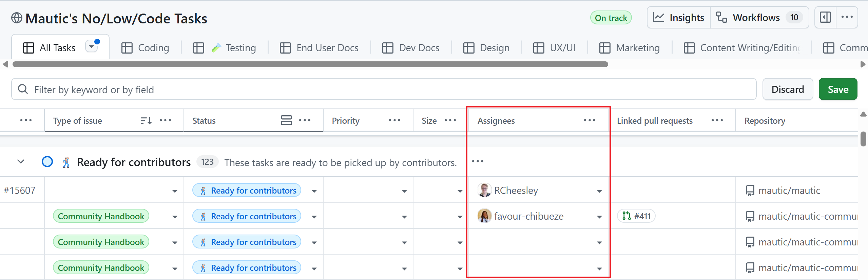Switch to the Marketing tab
Screen dimensions: 868x280
tap(630, 48)
